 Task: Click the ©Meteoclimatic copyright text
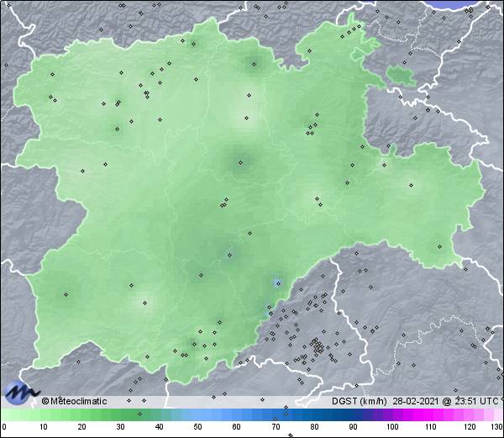(74, 401)
